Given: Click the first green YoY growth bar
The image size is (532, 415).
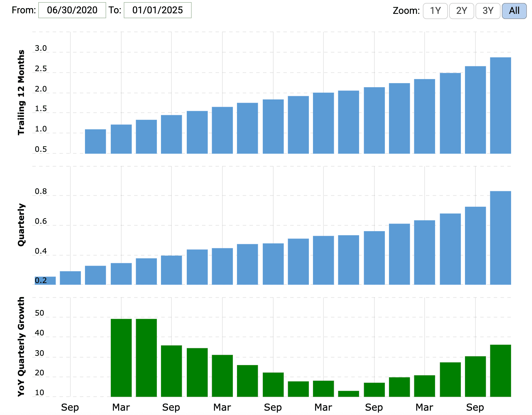Looking at the screenshot, I should coord(121,357).
